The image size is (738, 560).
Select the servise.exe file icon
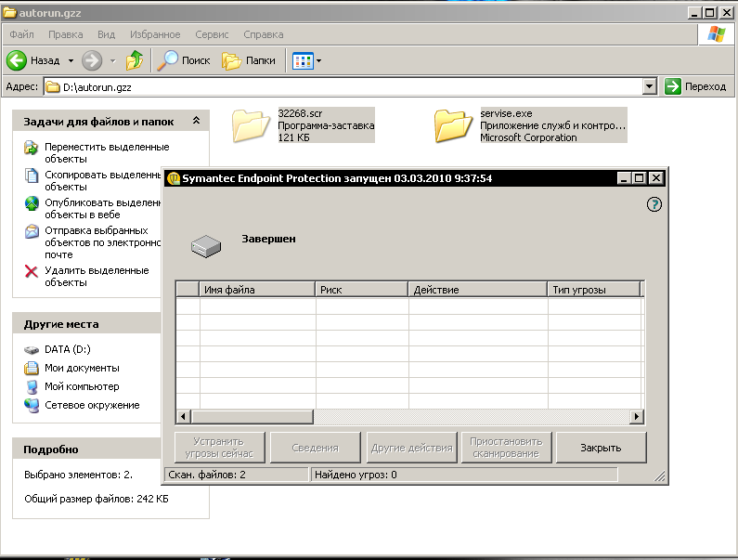pos(453,124)
